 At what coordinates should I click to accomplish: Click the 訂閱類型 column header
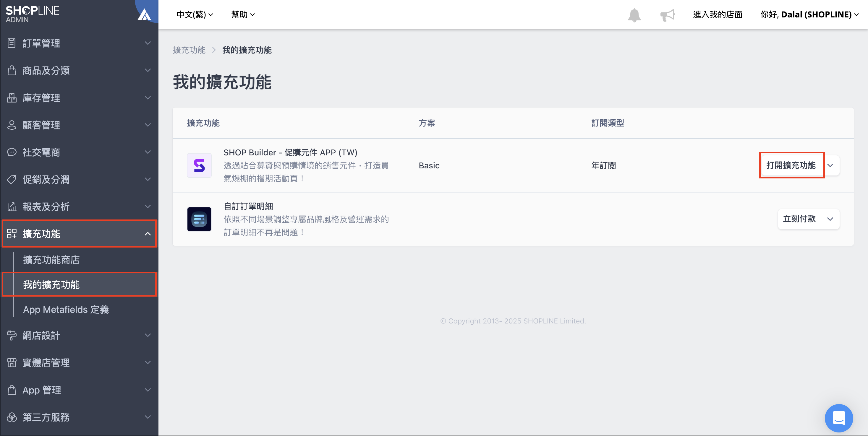(x=608, y=123)
